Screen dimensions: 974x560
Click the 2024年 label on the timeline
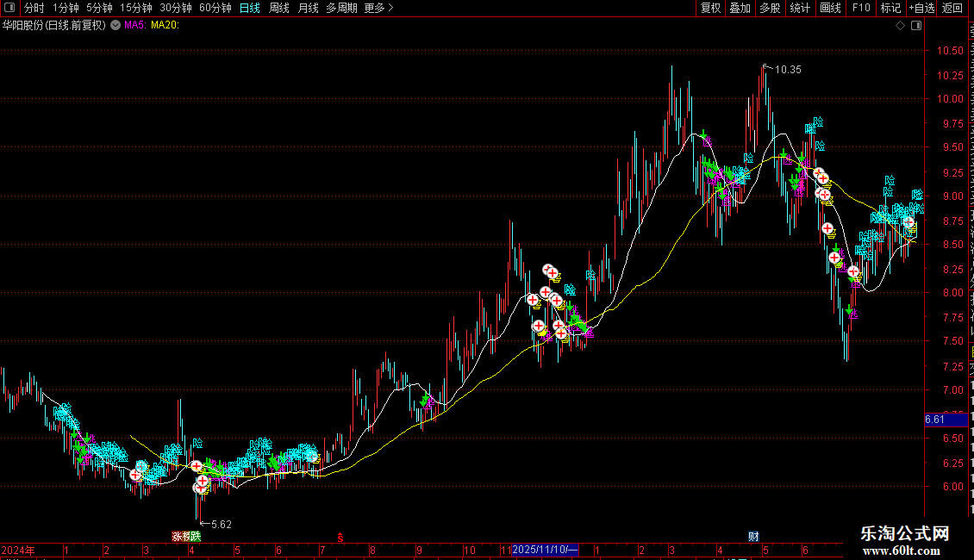tap(18, 550)
